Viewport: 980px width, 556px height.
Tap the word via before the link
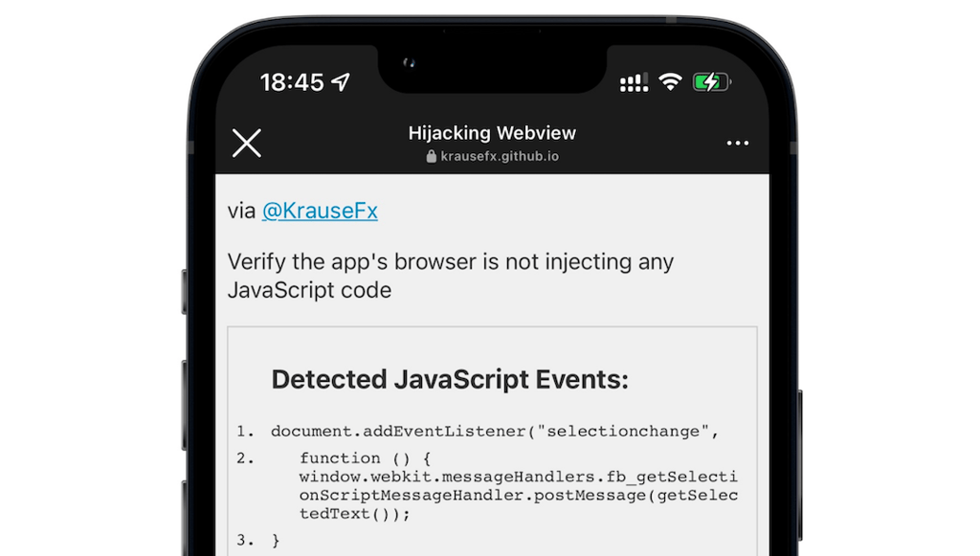point(241,211)
